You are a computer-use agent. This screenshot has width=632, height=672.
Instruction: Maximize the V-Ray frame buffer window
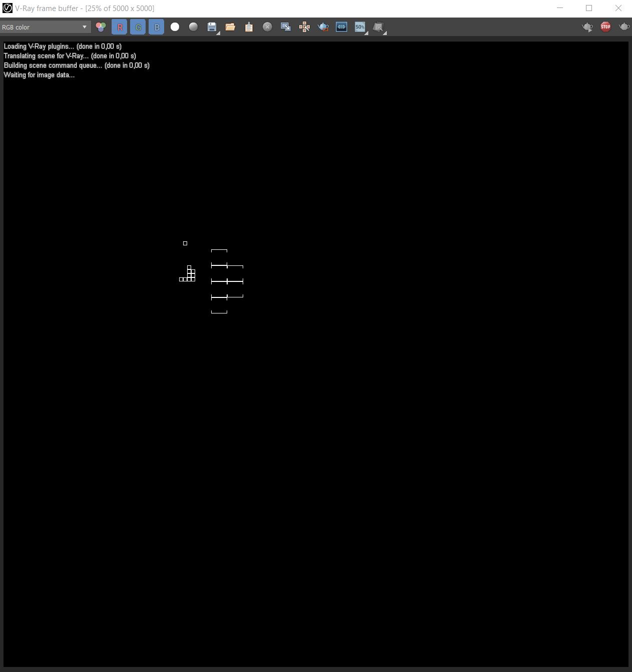589,8
